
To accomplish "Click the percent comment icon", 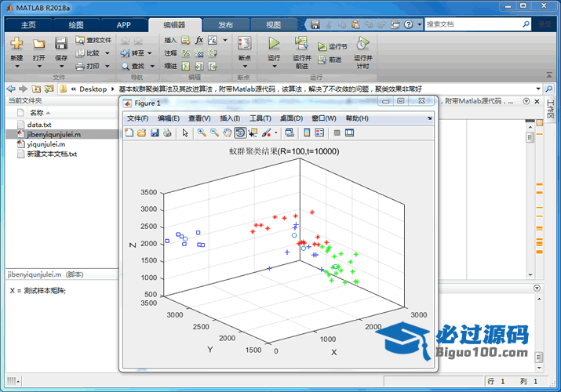I will pos(186,53).
